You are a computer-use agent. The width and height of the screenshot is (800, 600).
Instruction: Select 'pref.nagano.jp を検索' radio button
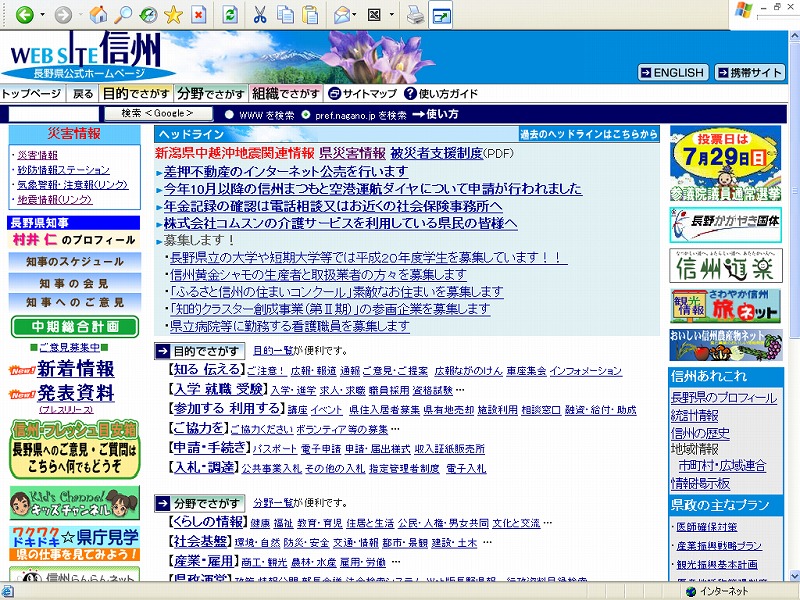pyautogui.click(x=306, y=115)
